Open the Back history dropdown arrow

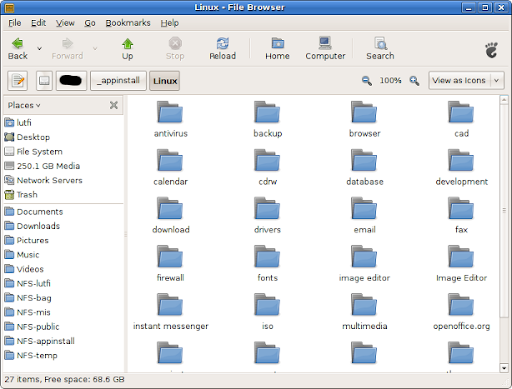[39, 49]
